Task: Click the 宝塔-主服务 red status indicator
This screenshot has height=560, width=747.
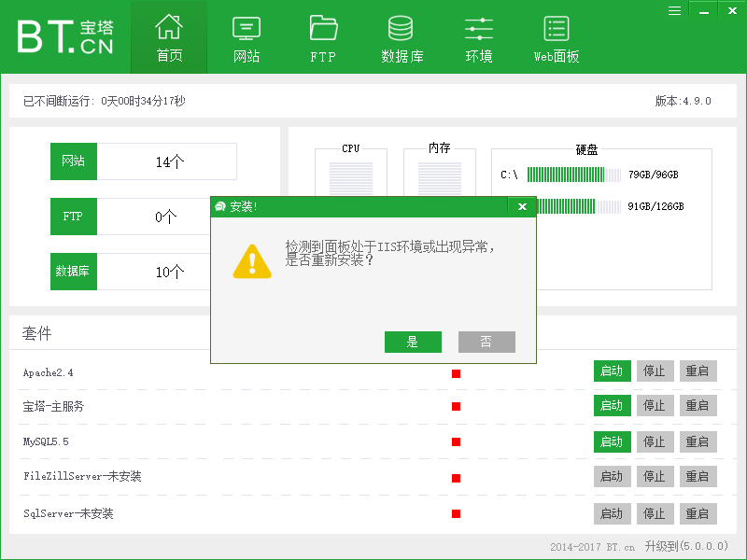Action: point(456,406)
